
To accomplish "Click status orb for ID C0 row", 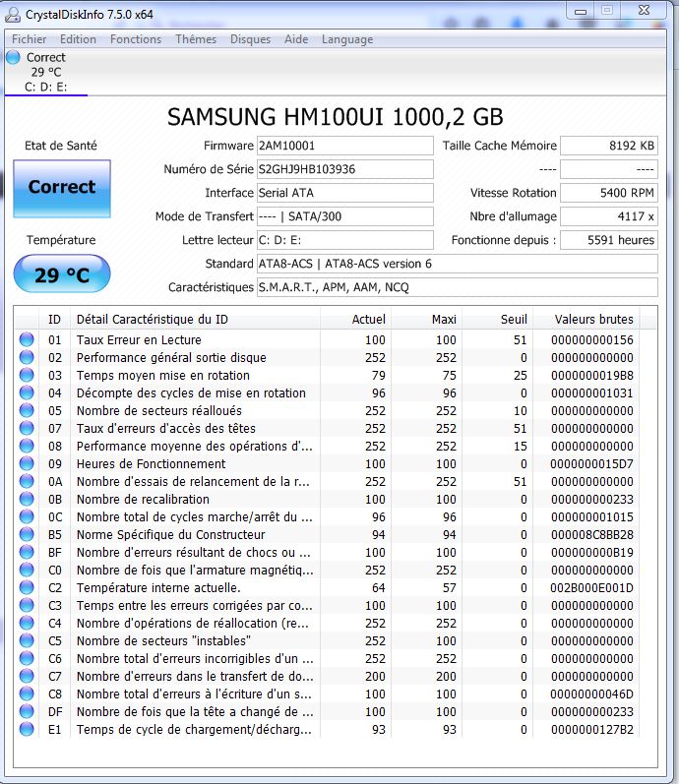I will (x=27, y=570).
